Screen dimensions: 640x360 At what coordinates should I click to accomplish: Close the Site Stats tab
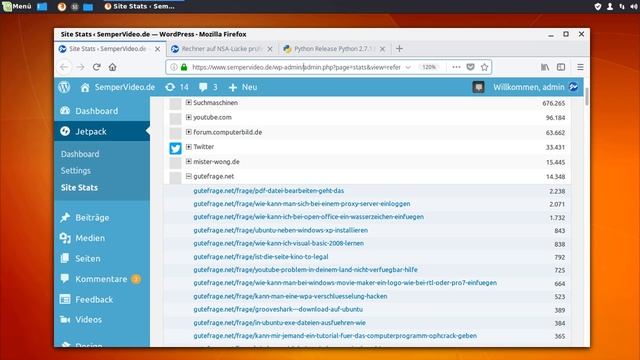point(158,49)
